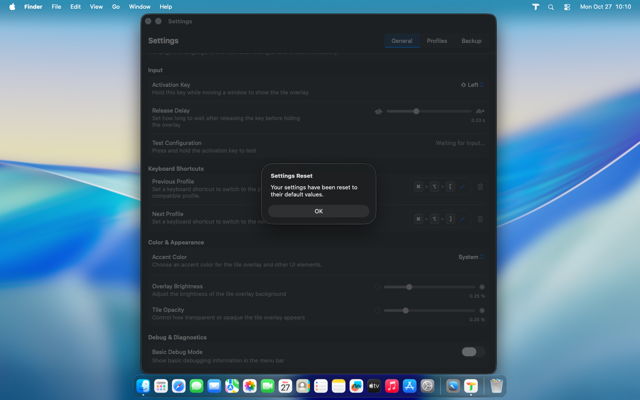Open the Trash in the Dock
Viewport: 640px width, 400px height.
pos(496,386)
